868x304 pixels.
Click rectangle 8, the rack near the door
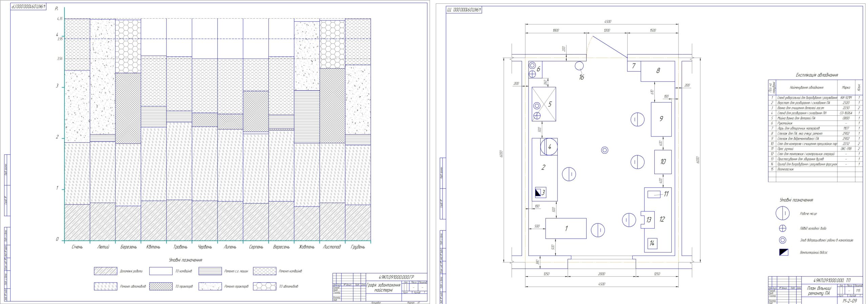(x=658, y=71)
